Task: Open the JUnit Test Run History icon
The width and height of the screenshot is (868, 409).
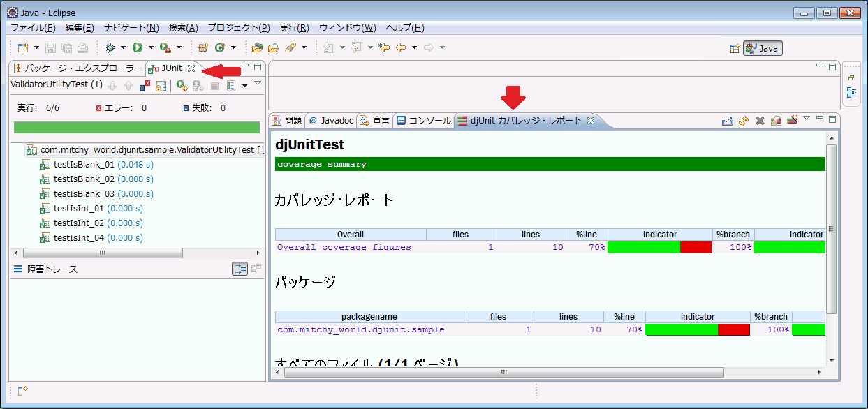Action: point(231,85)
